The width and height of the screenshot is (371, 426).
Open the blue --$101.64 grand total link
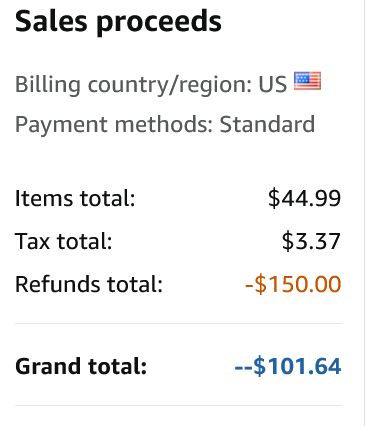pos(288,366)
